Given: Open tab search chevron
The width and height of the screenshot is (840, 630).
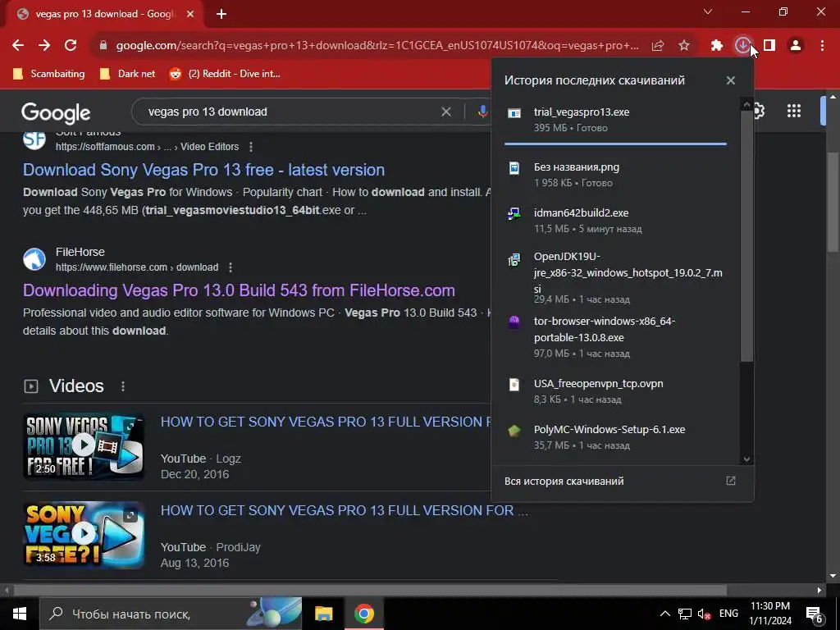Looking at the screenshot, I should point(708,11).
